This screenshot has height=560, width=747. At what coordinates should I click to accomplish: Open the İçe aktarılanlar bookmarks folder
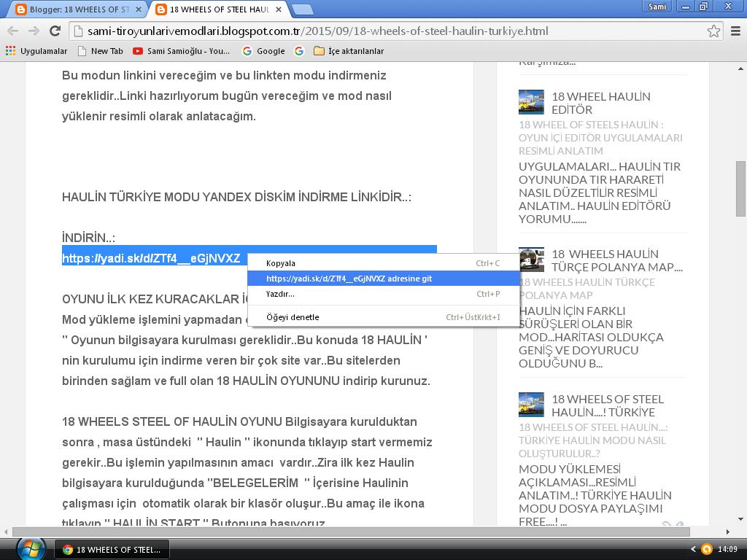(349, 51)
